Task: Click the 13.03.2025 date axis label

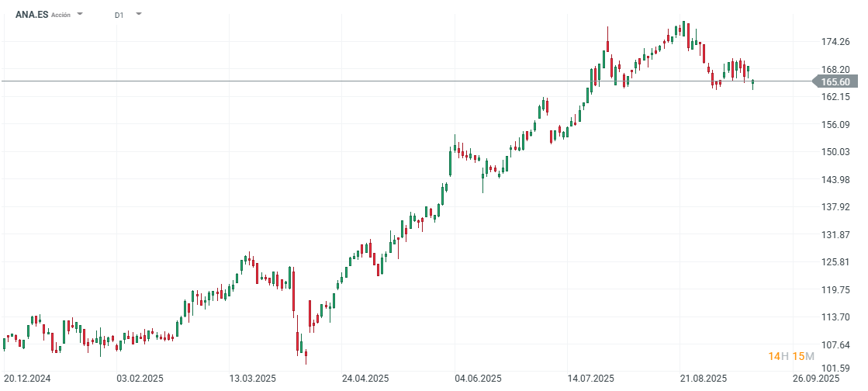Action: (254, 379)
